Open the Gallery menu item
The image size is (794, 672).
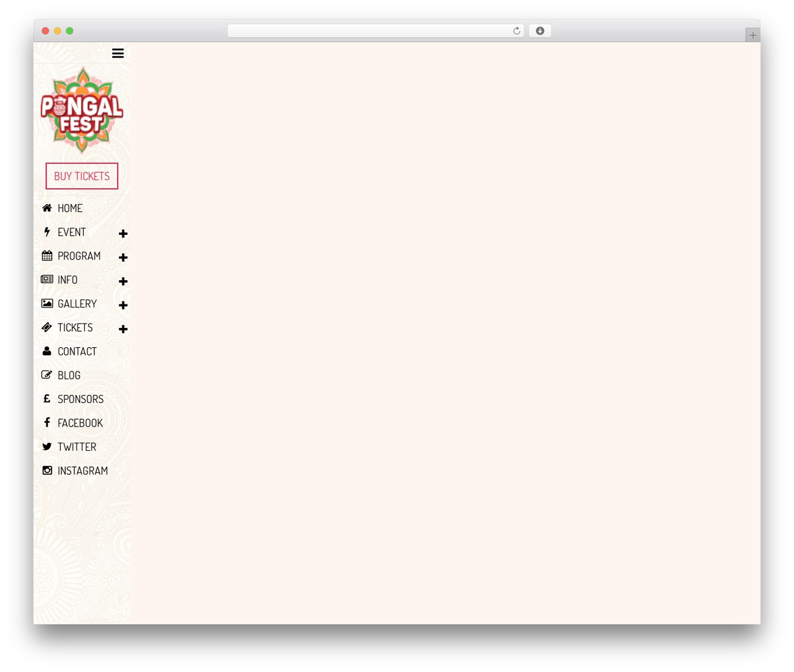[77, 304]
